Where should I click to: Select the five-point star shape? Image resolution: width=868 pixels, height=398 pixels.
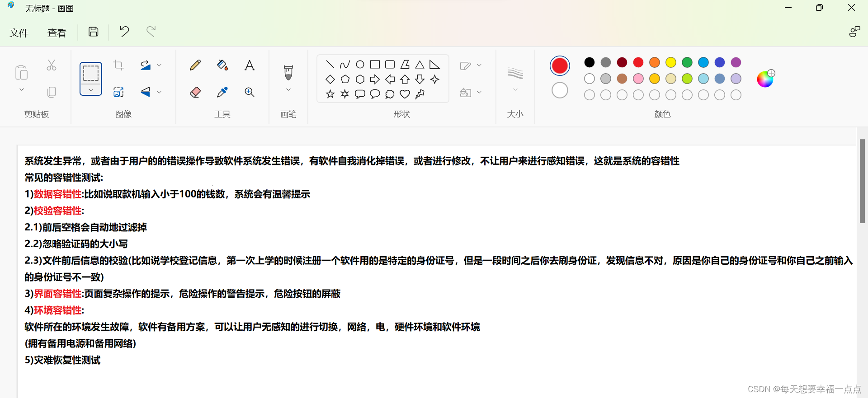pos(330,94)
